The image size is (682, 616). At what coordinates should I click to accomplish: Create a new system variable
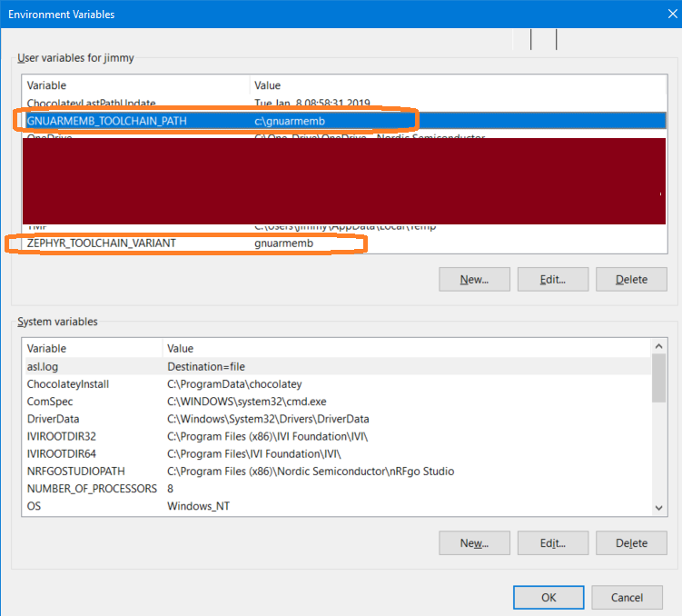[474, 542]
